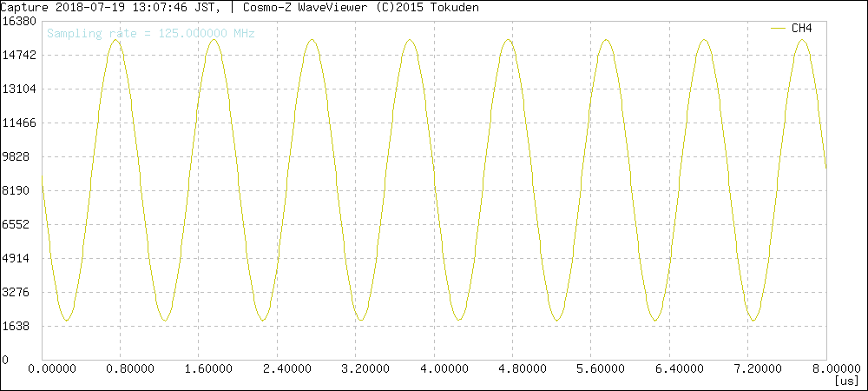Pick the 8190 y-axis tick label
Screen dimensions: 868x391
coord(17,190)
